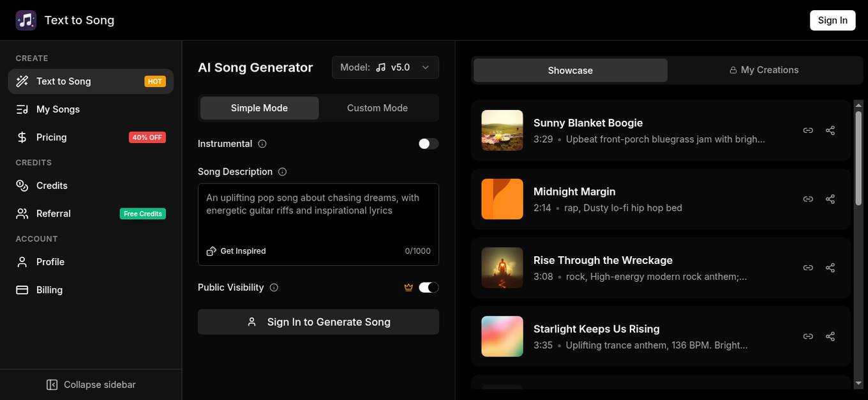Open the Model v5.0 dropdown
The image size is (868, 400).
pos(385,67)
